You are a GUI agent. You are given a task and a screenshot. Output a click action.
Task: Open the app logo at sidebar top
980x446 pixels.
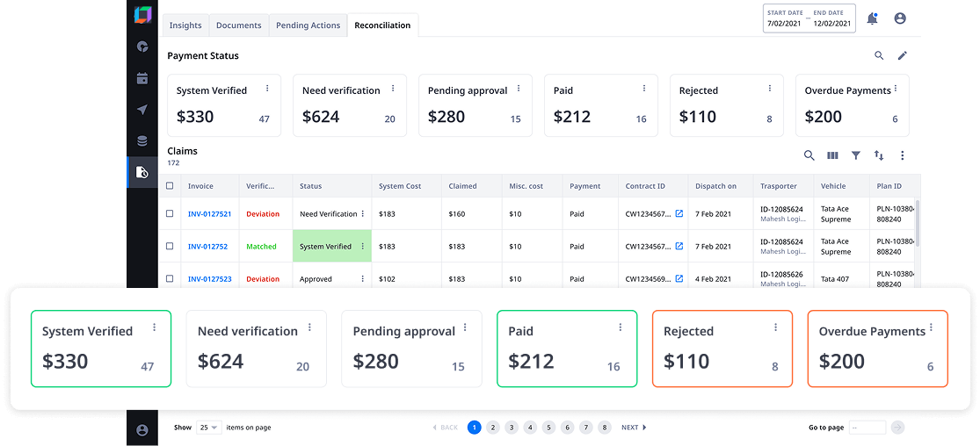tap(142, 16)
